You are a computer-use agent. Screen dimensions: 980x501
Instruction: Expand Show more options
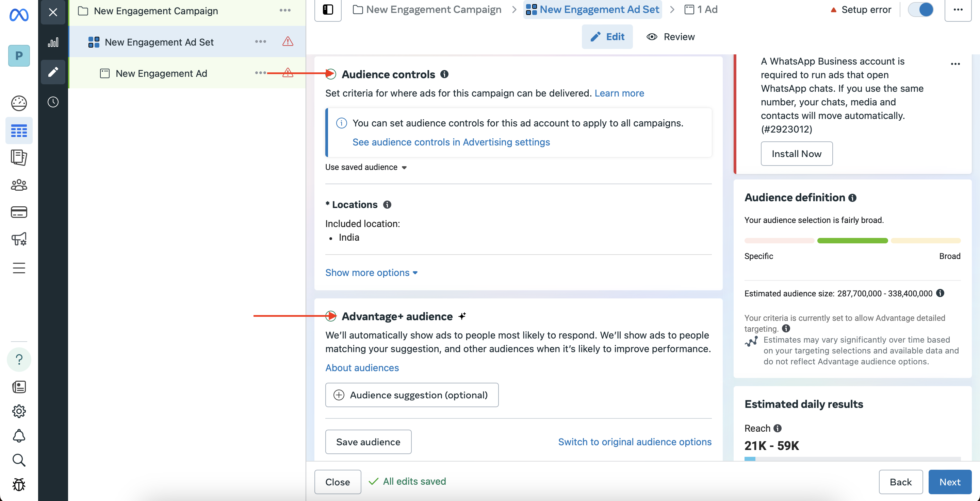point(371,273)
